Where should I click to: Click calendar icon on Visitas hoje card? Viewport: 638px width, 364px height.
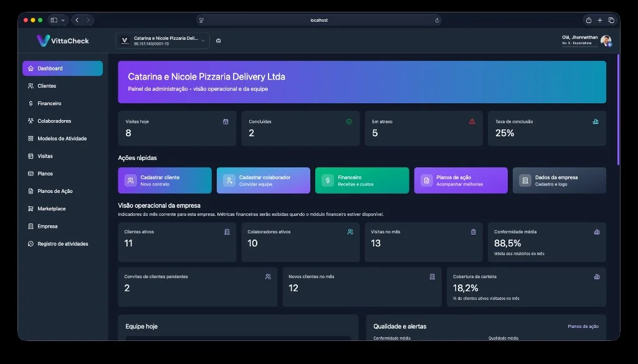click(226, 121)
